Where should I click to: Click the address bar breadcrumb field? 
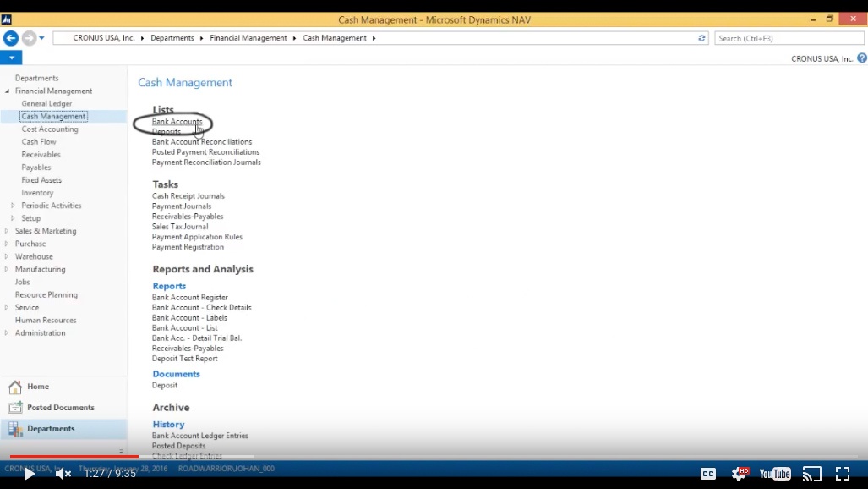click(380, 38)
